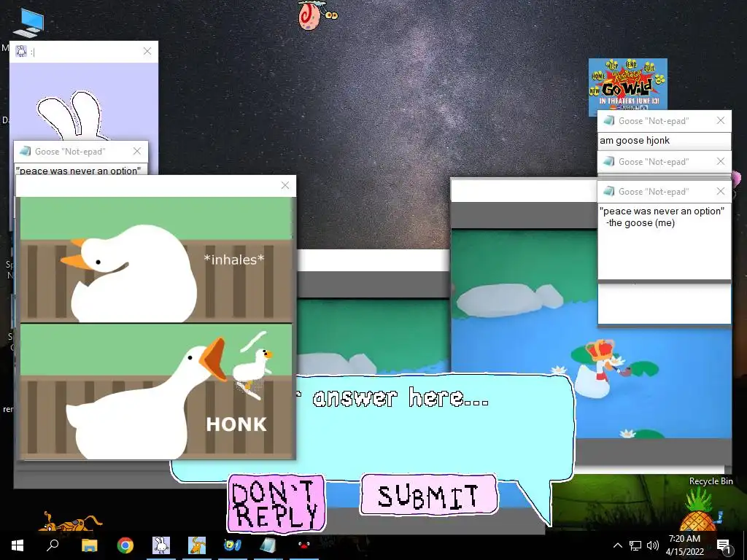The image size is (747, 560).
Task: Open the network status tray icon
Action: pos(635,545)
